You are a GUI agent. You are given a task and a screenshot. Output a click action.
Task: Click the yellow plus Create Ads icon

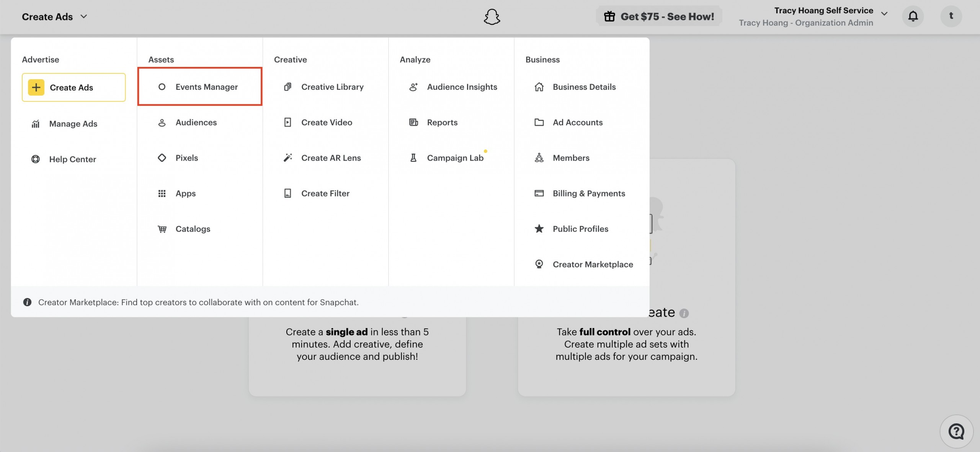[x=36, y=88]
